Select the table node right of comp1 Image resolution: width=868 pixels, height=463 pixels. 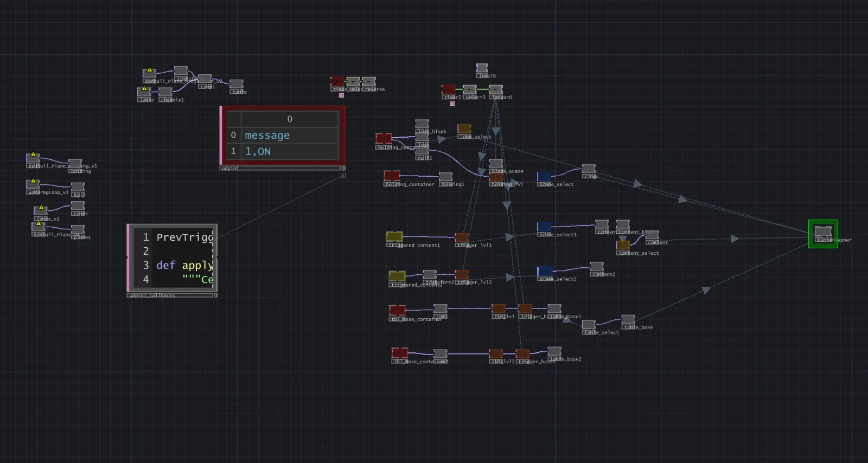236,85
